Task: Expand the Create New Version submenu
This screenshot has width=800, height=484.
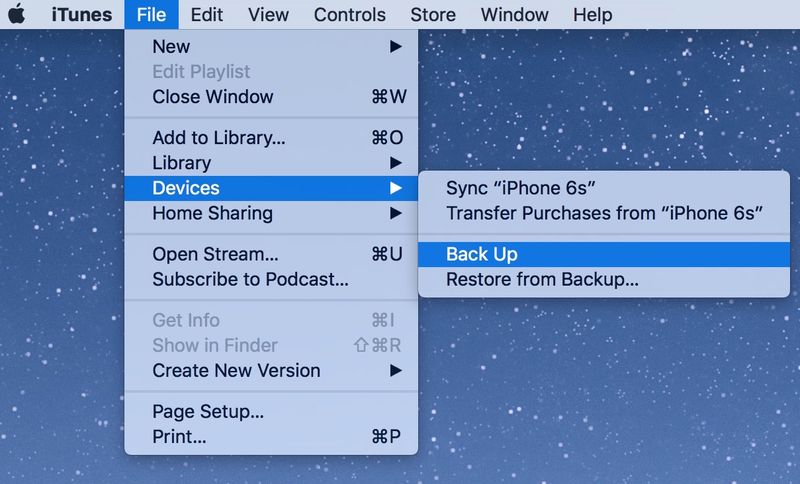Action: pyautogui.click(x=271, y=370)
